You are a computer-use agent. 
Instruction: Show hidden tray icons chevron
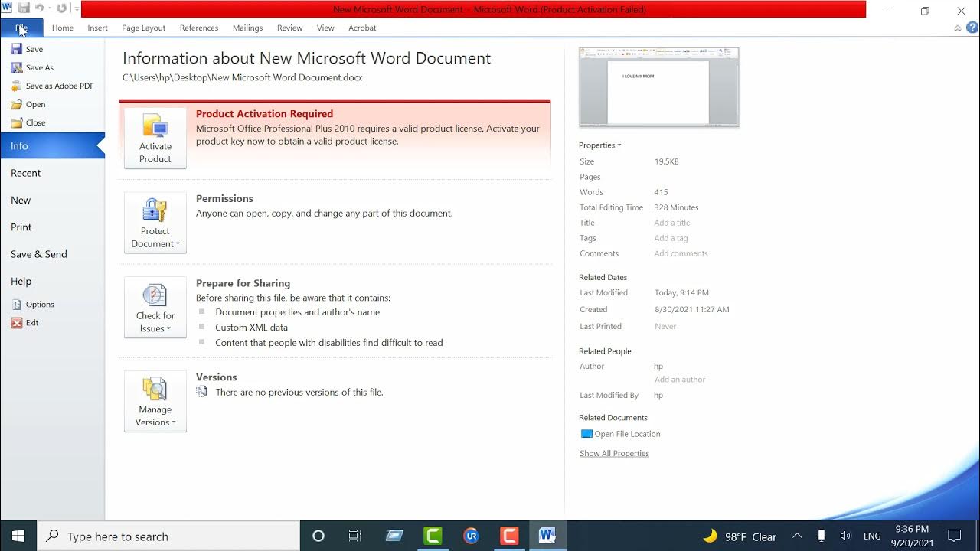pyautogui.click(x=797, y=536)
